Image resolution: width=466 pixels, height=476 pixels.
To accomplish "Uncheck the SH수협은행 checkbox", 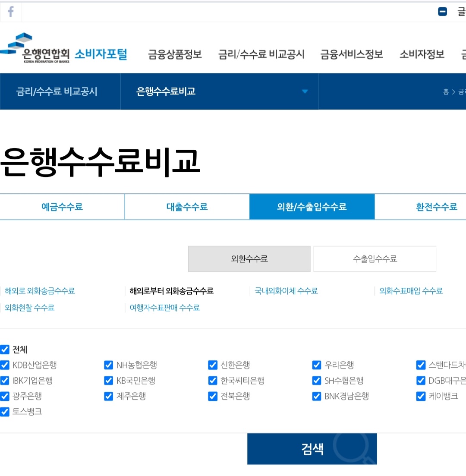I will (x=317, y=380).
